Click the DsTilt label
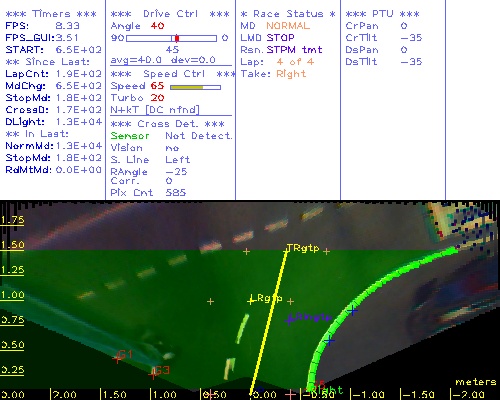500x400 pixels. tap(361, 62)
